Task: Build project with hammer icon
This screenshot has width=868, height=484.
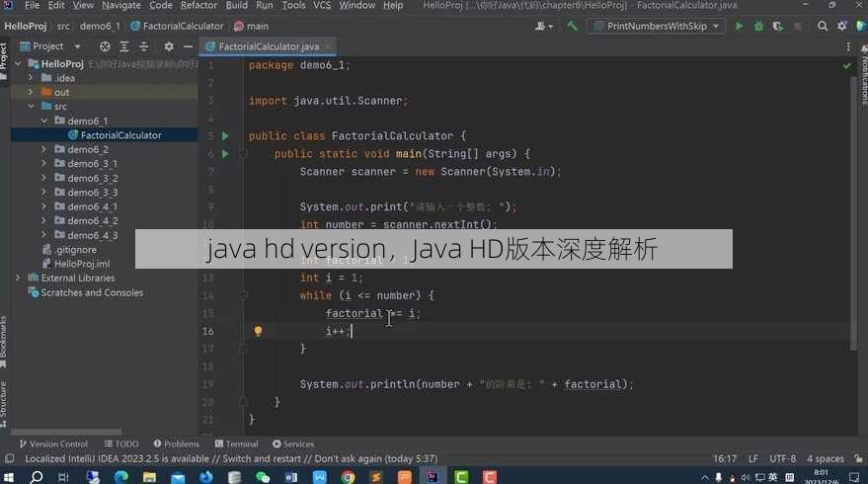Action: (x=572, y=26)
